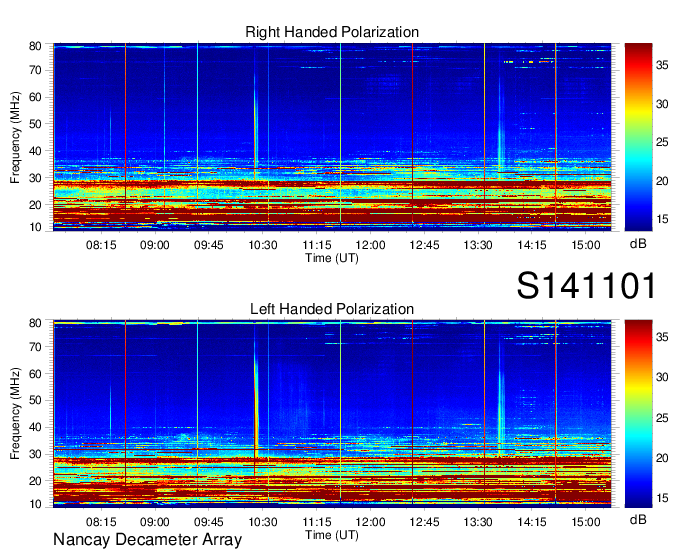Click the top plot 'Frequency (MHz)' label
The image size is (680, 552).
pos(15,137)
